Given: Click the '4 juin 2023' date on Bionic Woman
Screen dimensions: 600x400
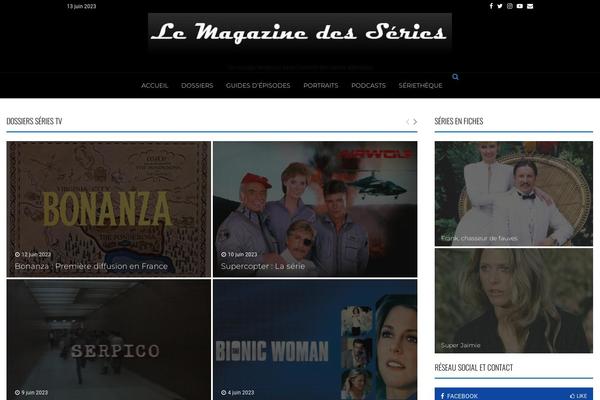Looking at the screenshot, I should point(238,392).
